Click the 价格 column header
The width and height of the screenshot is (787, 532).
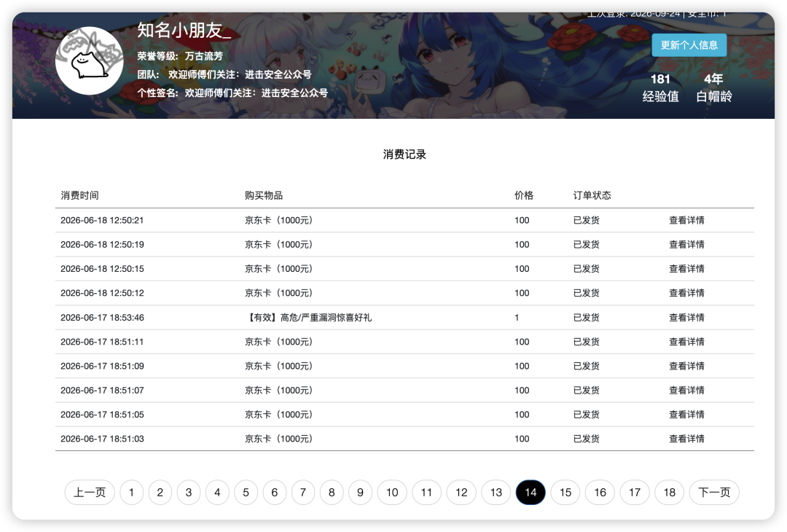coord(524,195)
